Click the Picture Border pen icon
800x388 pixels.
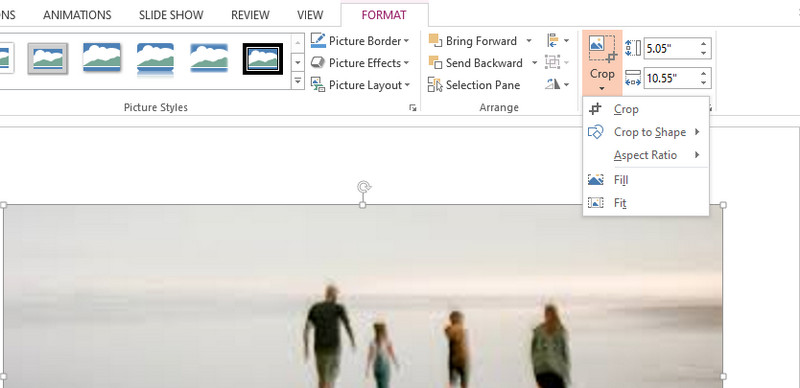coord(318,41)
